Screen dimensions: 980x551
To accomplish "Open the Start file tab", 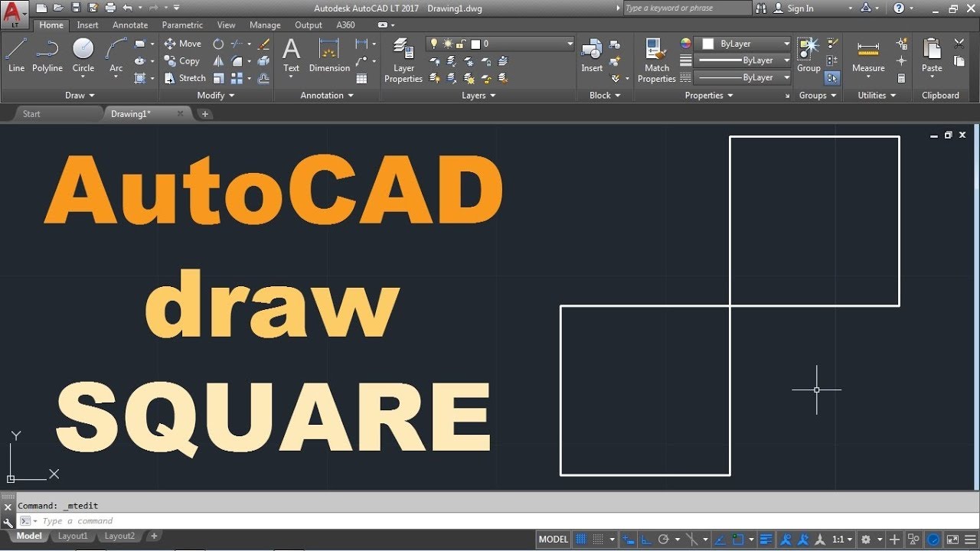I will 31,114.
